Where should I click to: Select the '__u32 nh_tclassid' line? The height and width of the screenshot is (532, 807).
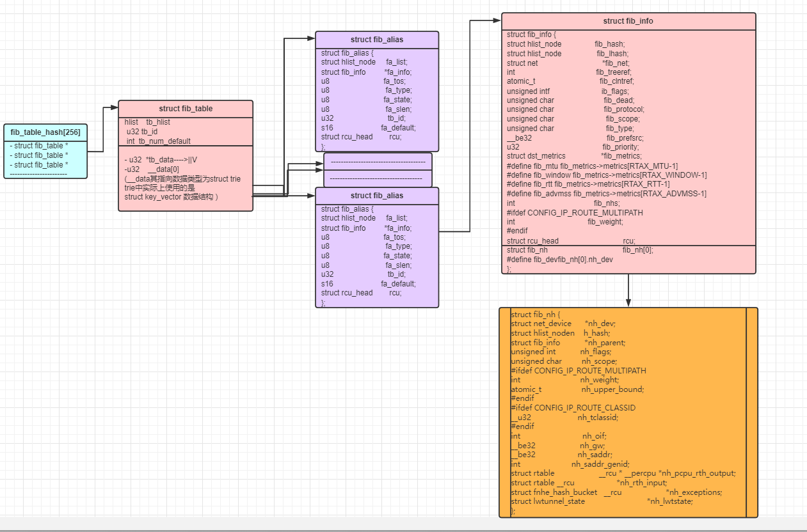tap(564, 417)
